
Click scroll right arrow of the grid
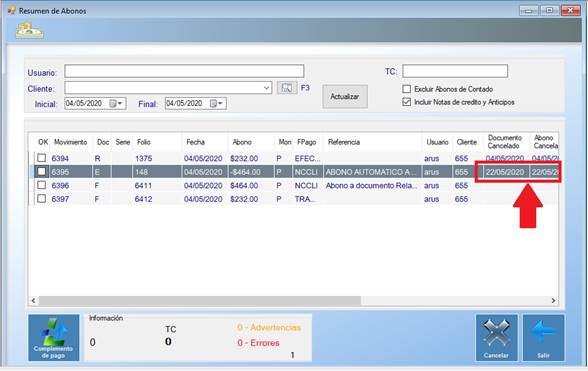553,300
